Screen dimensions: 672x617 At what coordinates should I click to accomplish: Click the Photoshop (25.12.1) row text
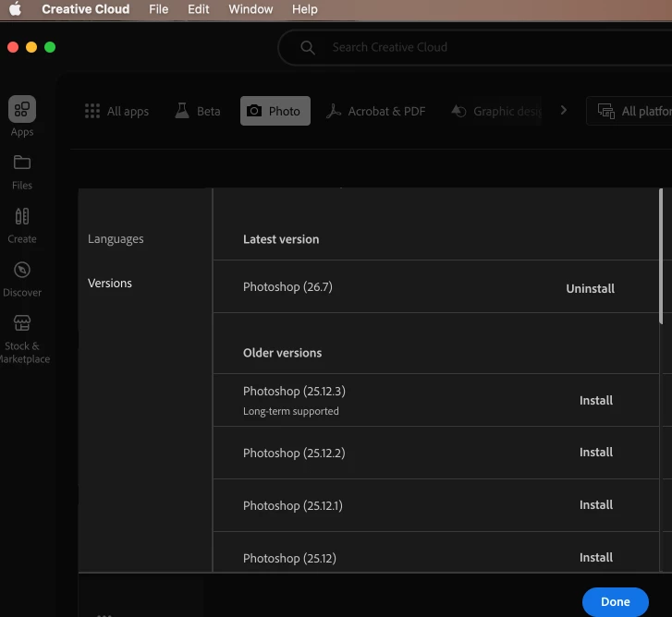[293, 505]
